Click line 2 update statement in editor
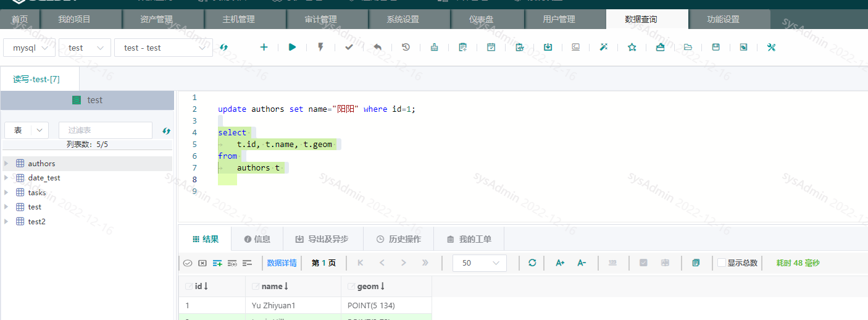The image size is (868, 320). click(x=317, y=109)
